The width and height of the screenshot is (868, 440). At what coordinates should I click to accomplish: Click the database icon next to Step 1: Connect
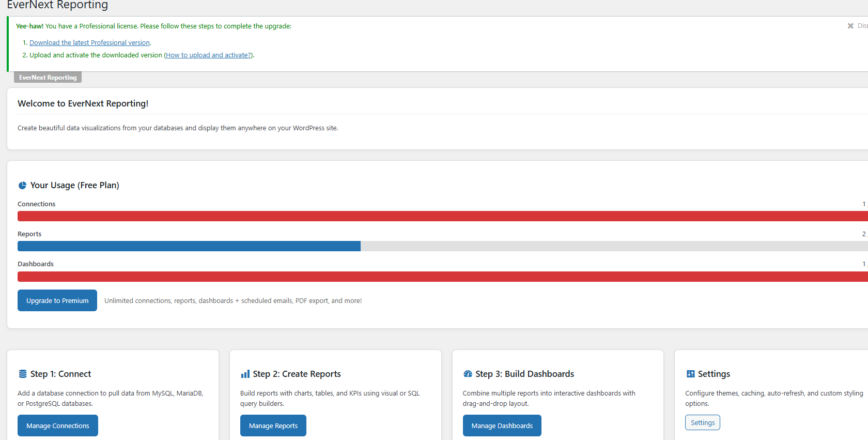point(23,374)
